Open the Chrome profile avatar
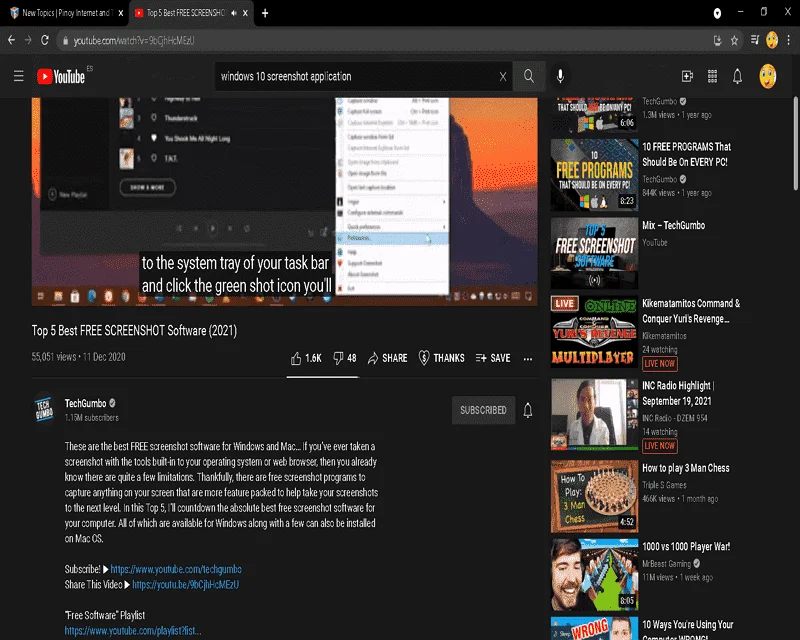 click(772, 40)
